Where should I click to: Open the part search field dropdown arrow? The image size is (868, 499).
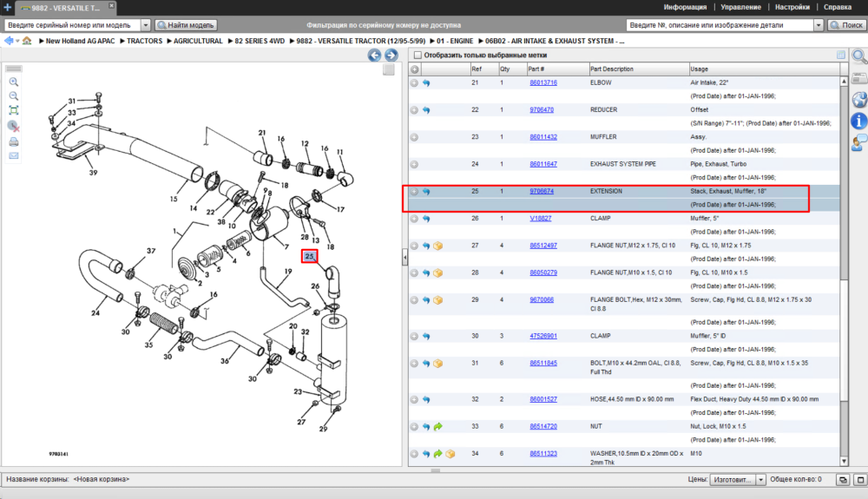point(819,25)
